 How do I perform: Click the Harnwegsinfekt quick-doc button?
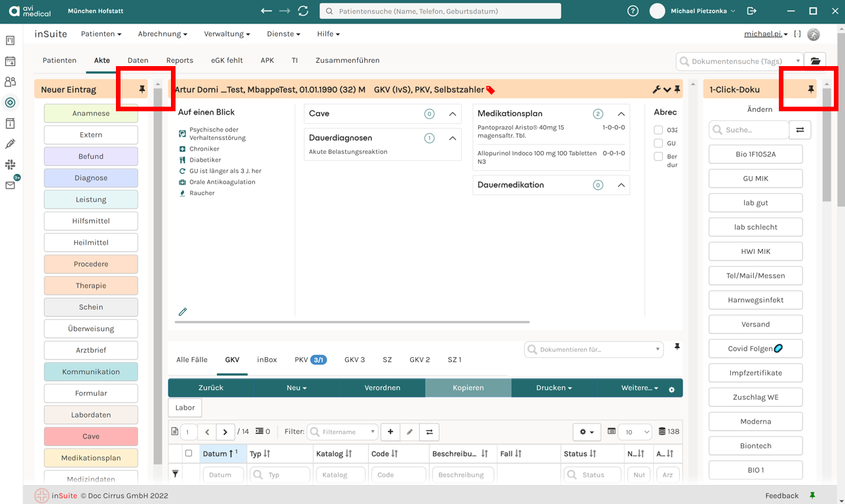point(755,300)
